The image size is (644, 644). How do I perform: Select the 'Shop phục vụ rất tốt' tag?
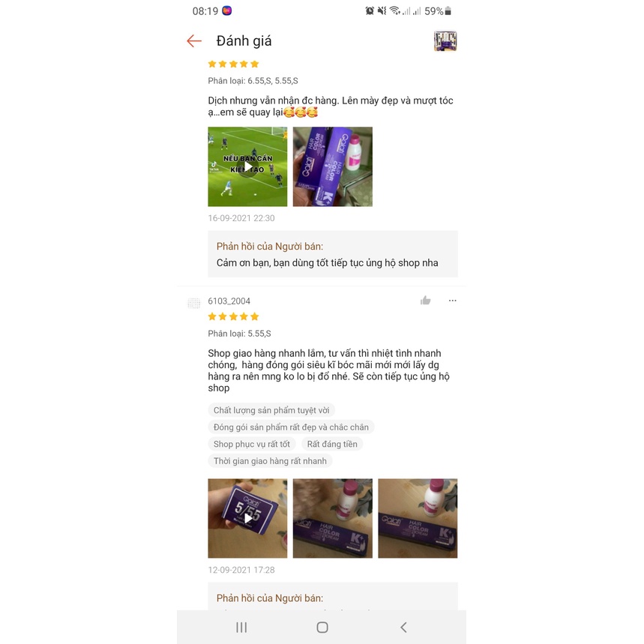pyautogui.click(x=252, y=444)
